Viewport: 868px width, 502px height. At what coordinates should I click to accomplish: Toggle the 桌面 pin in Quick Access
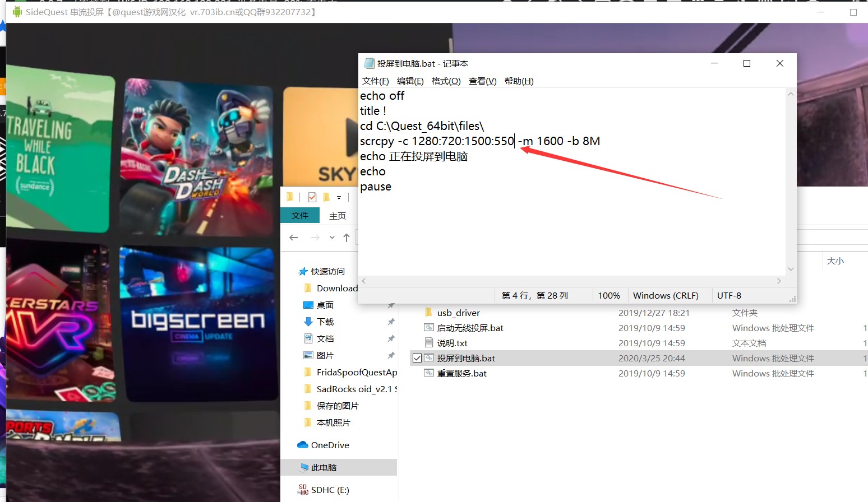pos(391,305)
